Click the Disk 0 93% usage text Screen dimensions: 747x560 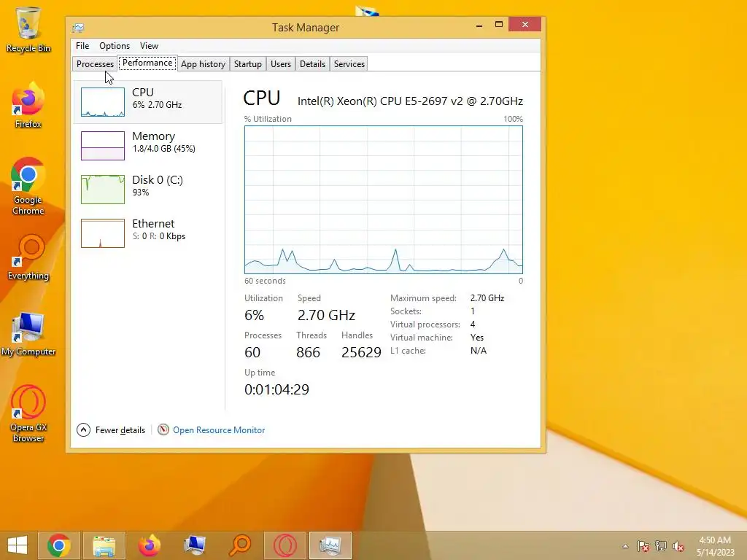click(x=141, y=192)
